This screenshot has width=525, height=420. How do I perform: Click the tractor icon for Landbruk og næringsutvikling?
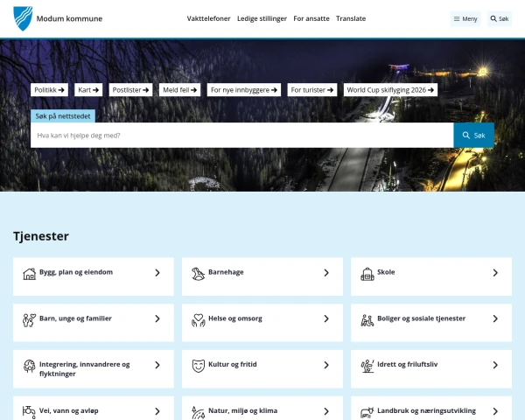(x=367, y=412)
